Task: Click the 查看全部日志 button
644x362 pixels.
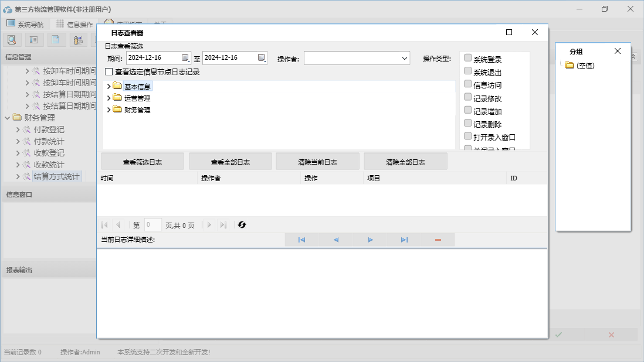Action: 231,162
